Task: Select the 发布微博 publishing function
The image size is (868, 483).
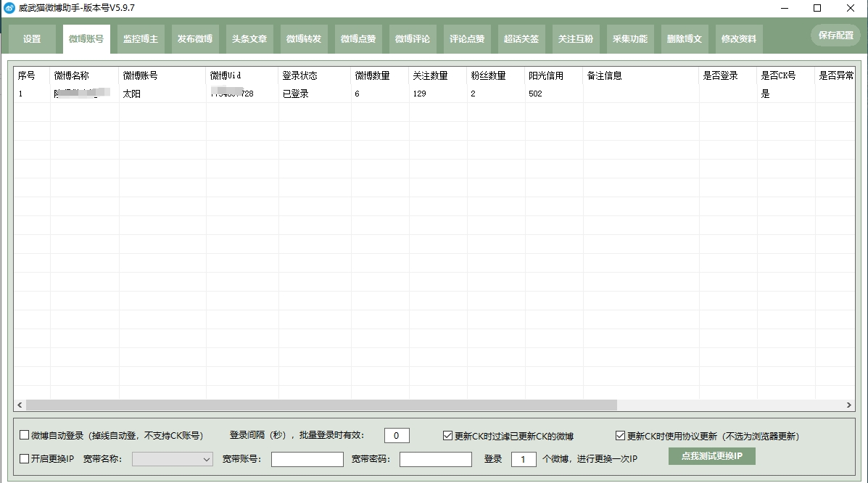Action: (194, 39)
